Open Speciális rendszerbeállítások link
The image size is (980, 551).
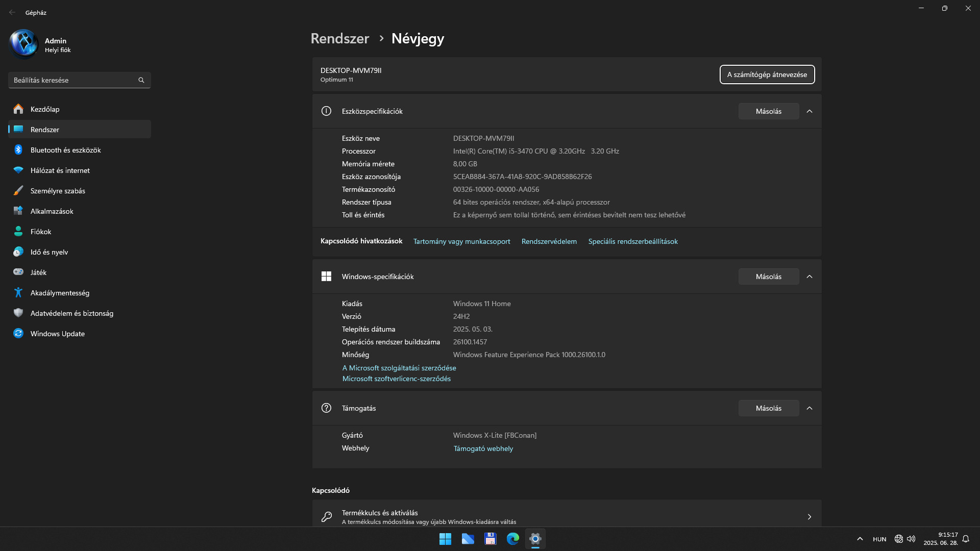(x=632, y=241)
